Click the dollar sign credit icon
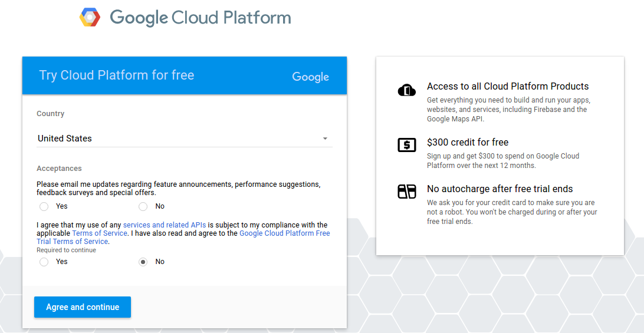644x333 pixels. tap(407, 144)
